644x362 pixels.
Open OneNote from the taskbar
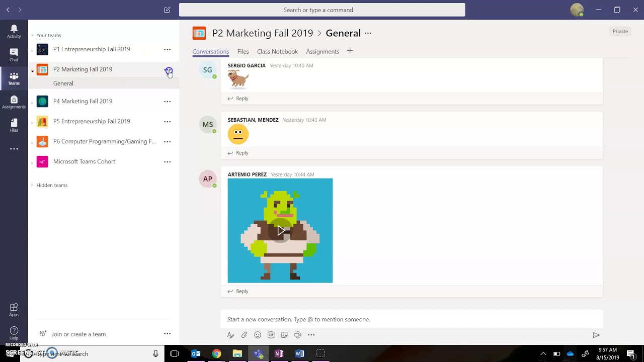tap(279, 353)
